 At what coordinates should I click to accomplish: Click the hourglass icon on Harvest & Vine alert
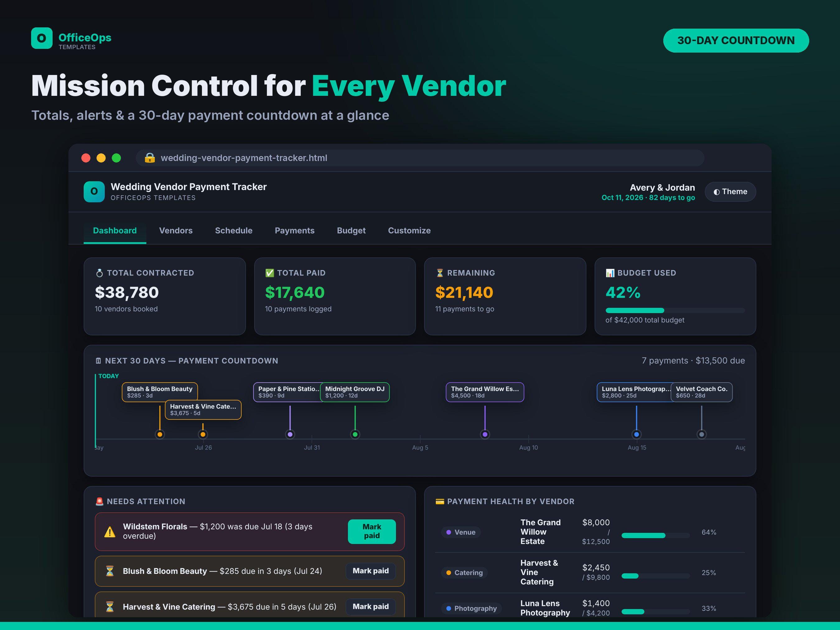(x=110, y=606)
